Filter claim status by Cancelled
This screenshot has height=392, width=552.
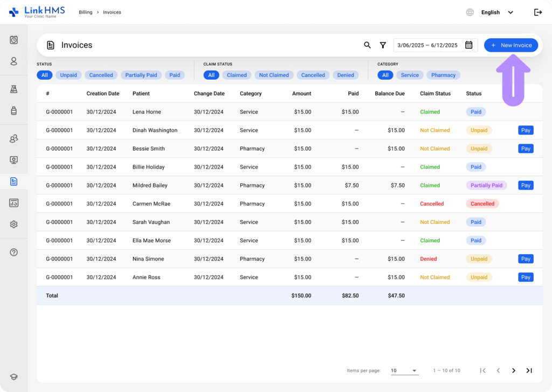pos(313,75)
